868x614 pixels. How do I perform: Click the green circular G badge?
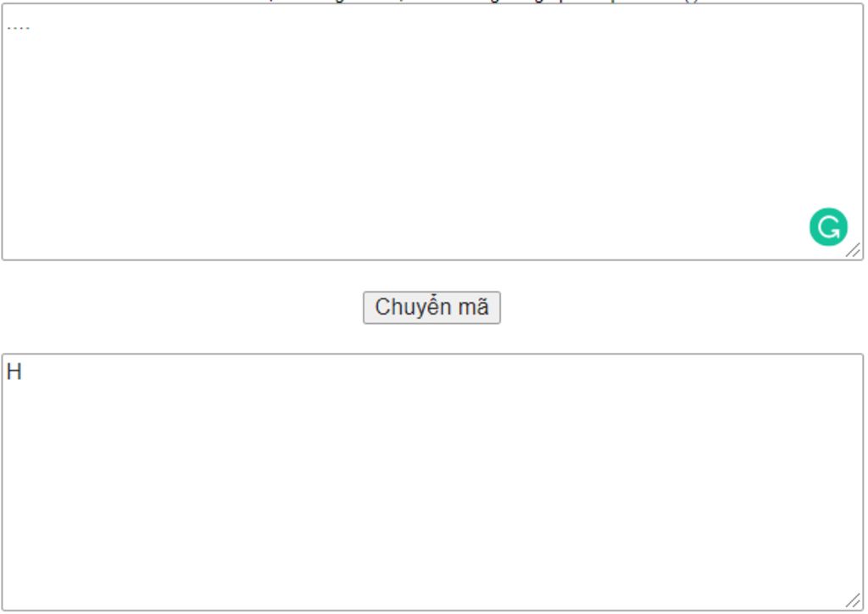(828, 227)
